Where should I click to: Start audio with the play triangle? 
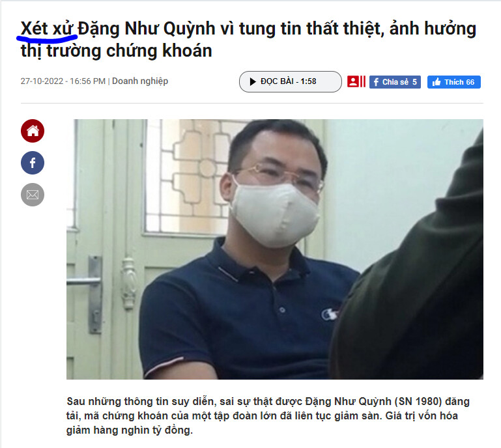click(x=253, y=82)
